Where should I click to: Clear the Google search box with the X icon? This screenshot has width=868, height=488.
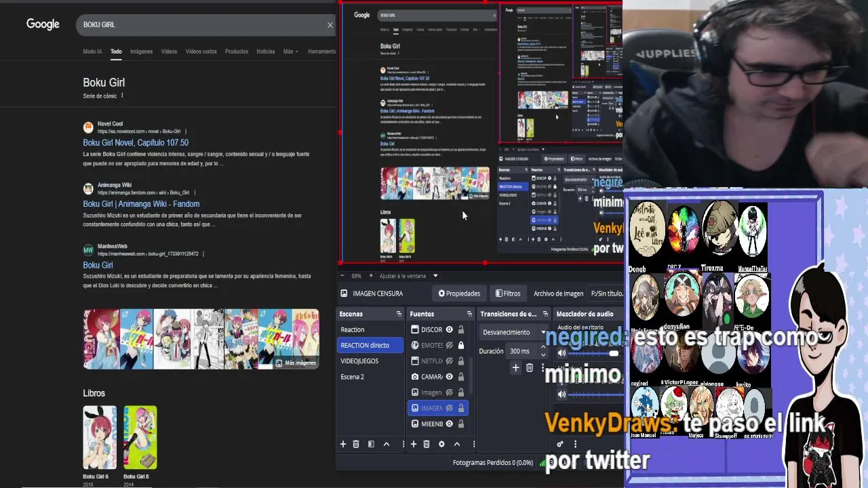pos(330,25)
